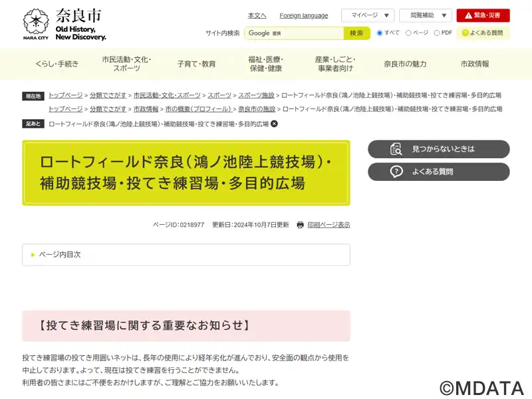The height and width of the screenshot is (399, 532).
Task: Open the 奈良市の魅力 menu
Action: click(405, 64)
